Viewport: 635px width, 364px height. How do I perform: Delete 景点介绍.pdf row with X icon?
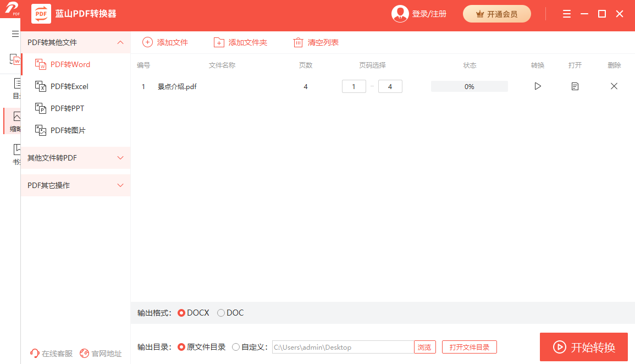[x=614, y=86]
